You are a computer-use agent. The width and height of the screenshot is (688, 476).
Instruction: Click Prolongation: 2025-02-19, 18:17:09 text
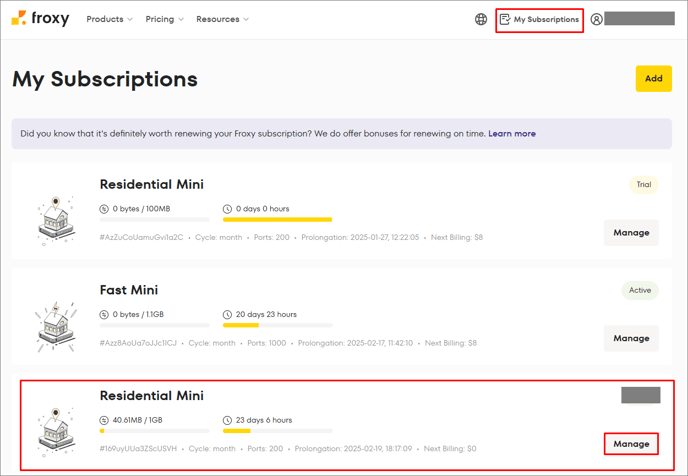point(353,449)
